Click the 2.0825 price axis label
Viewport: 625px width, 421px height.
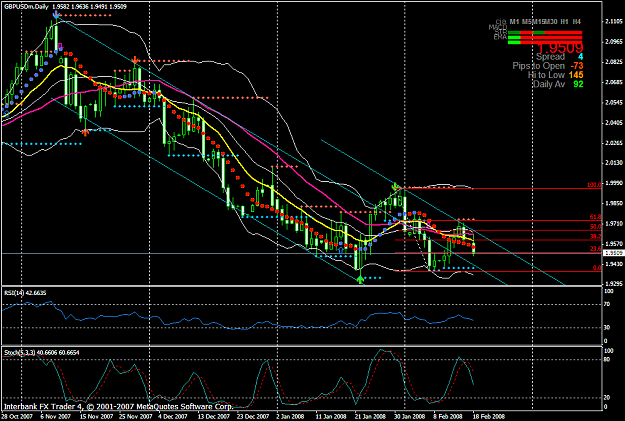613,62
